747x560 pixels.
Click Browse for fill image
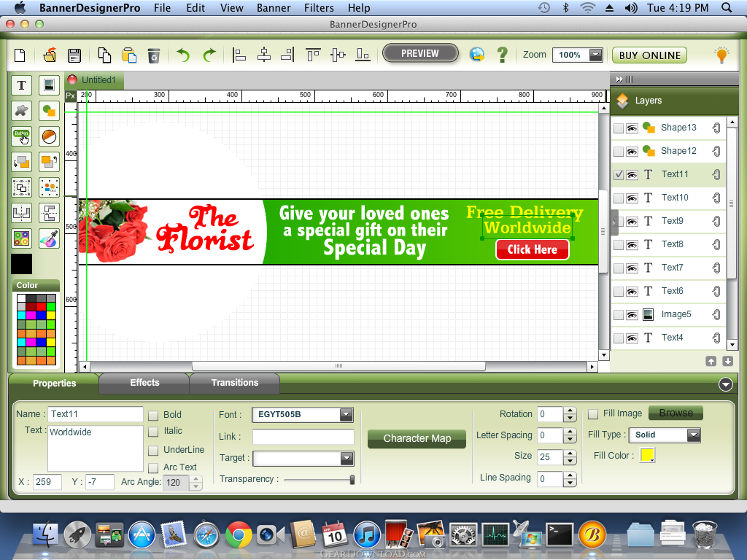point(676,413)
